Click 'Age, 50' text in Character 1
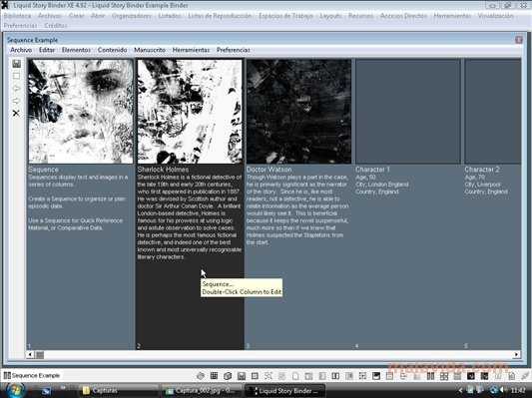 pyautogui.click(x=365, y=177)
